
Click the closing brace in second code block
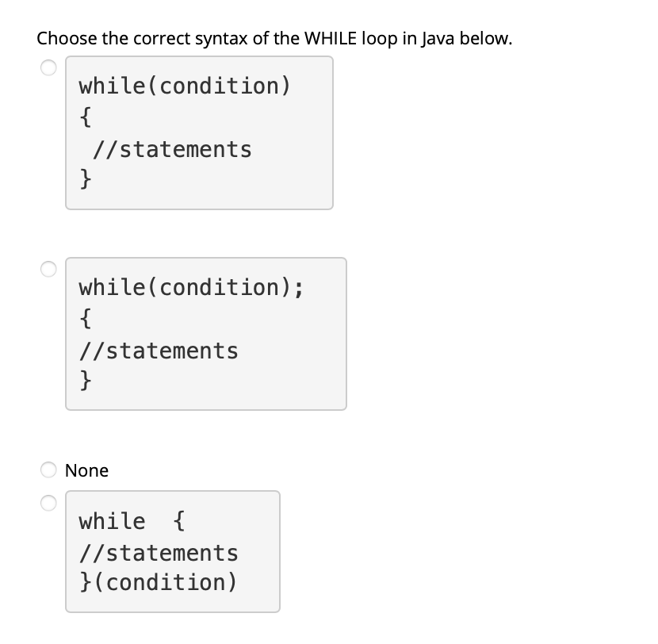[x=83, y=381]
